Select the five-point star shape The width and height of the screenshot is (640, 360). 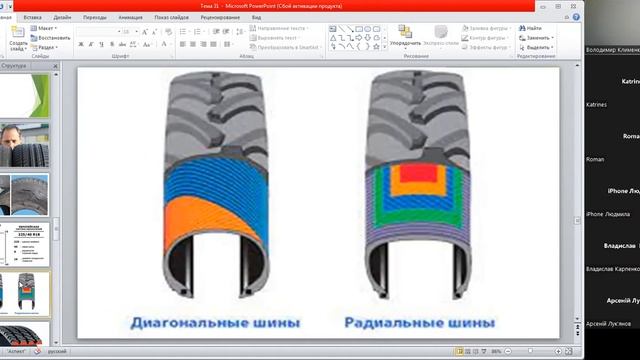(376, 47)
